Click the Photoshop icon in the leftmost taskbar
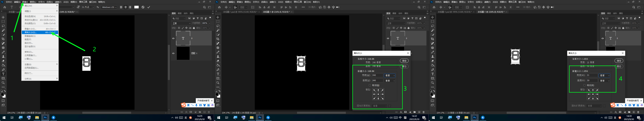Image resolution: width=644 pixels, height=121 pixels. 45,117
